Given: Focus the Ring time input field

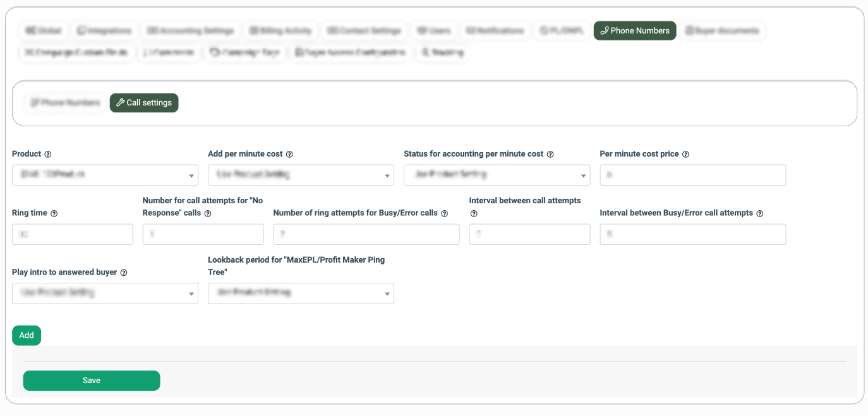Looking at the screenshot, I should coord(73,234).
